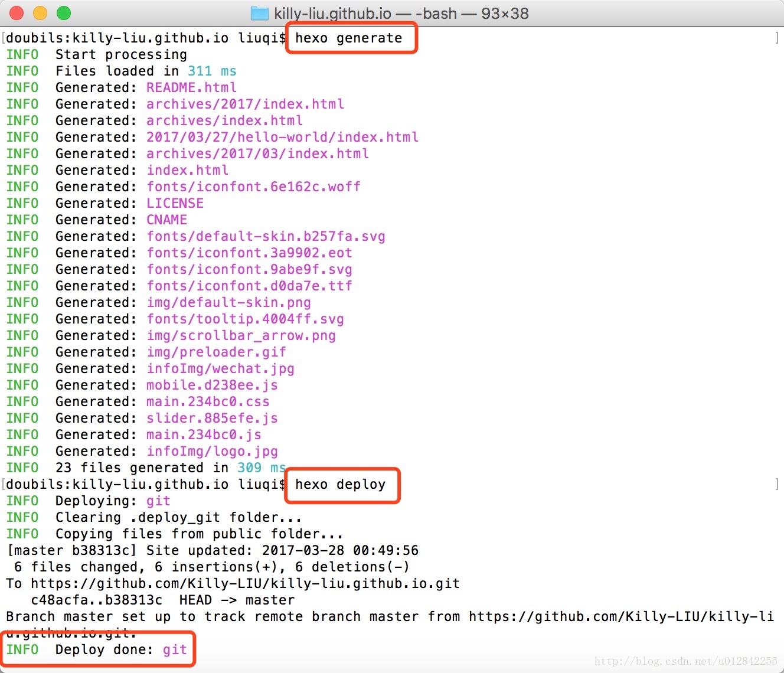The width and height of the screenshot is (784, 673).
Task: Click 'archives/2017/index.html' path
Action: coord(246,104)
